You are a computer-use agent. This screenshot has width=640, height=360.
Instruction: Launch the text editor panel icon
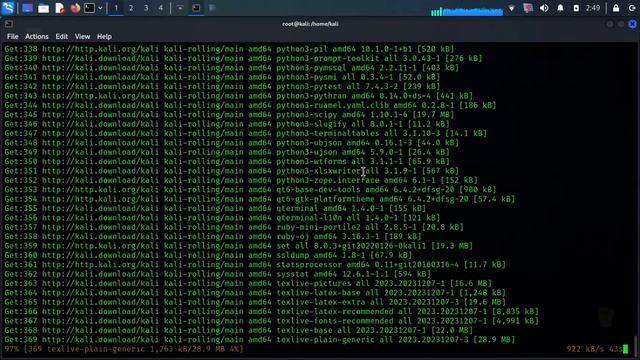click(60, 8)
